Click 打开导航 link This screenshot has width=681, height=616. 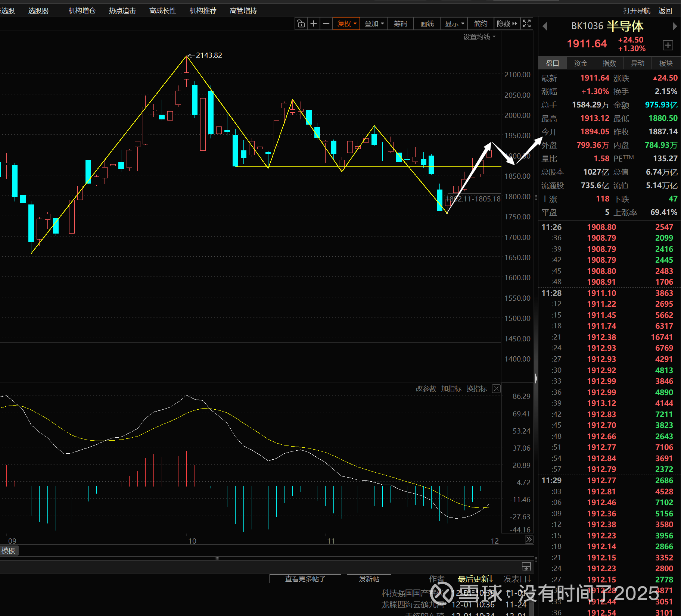tap(637, 11)
